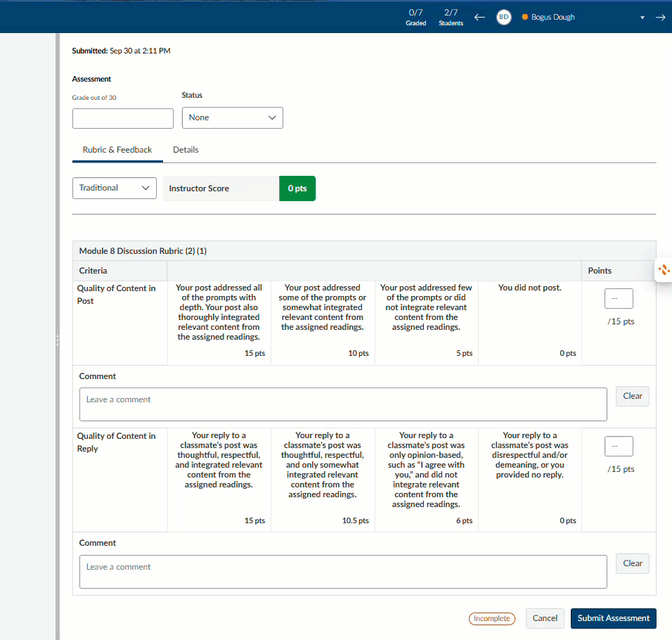This screenshot has width=672, height=640.
Task: Cancel the rubric assessment
Action: (545, 618)
